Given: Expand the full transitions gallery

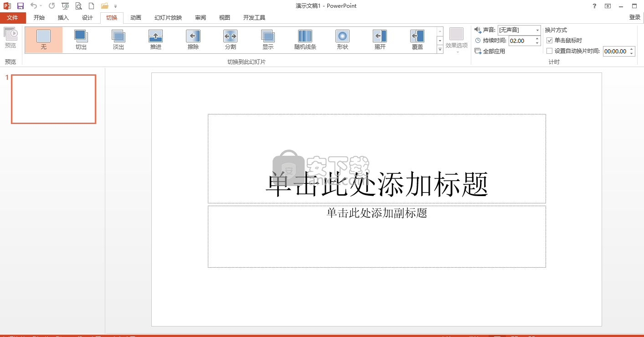Looking at the screenshot, I should (x=440, y=49).
